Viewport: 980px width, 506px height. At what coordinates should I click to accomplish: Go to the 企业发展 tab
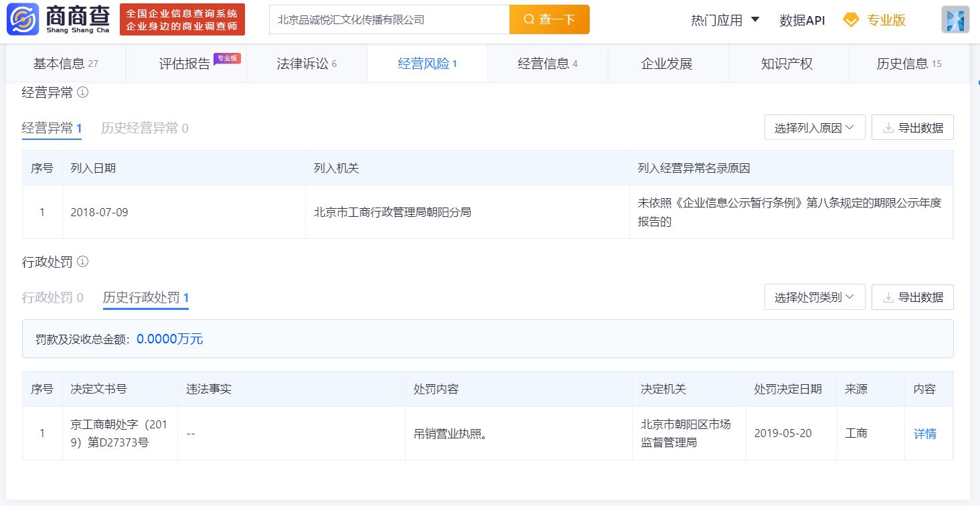(667, 64)
